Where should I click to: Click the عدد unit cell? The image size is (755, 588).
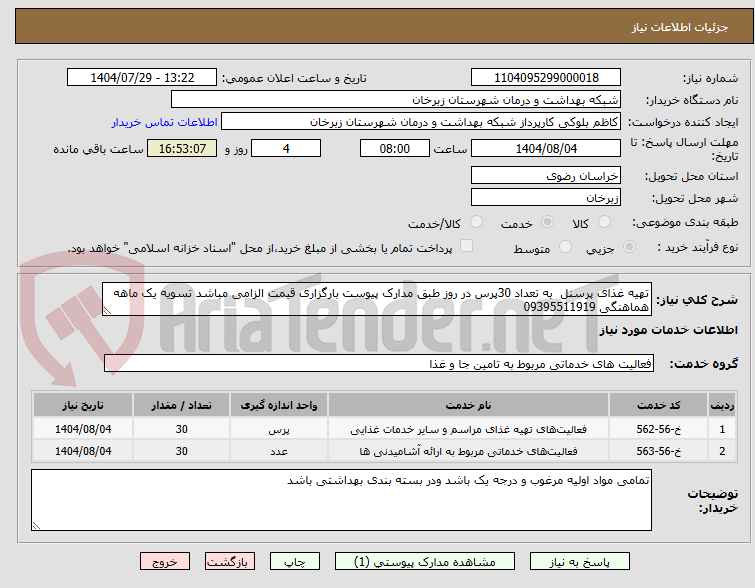[x=279, y=451]
